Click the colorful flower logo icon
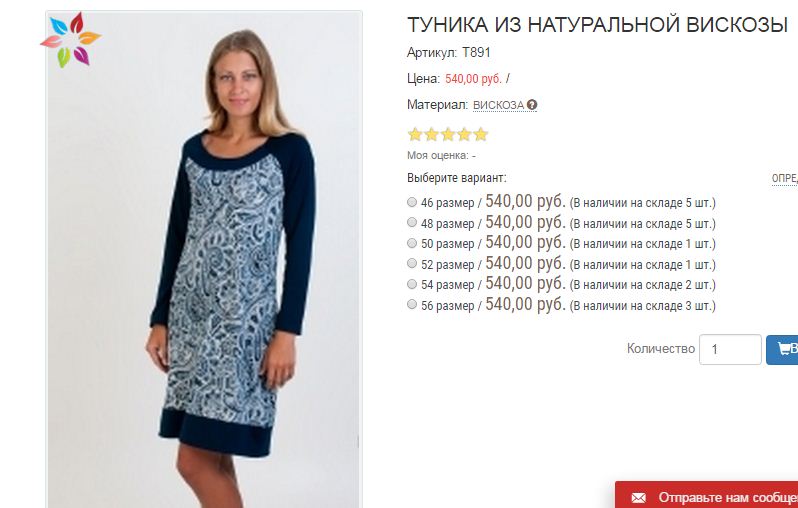The image size is (798, 508). pyautogui.click(x=71, y=40)
